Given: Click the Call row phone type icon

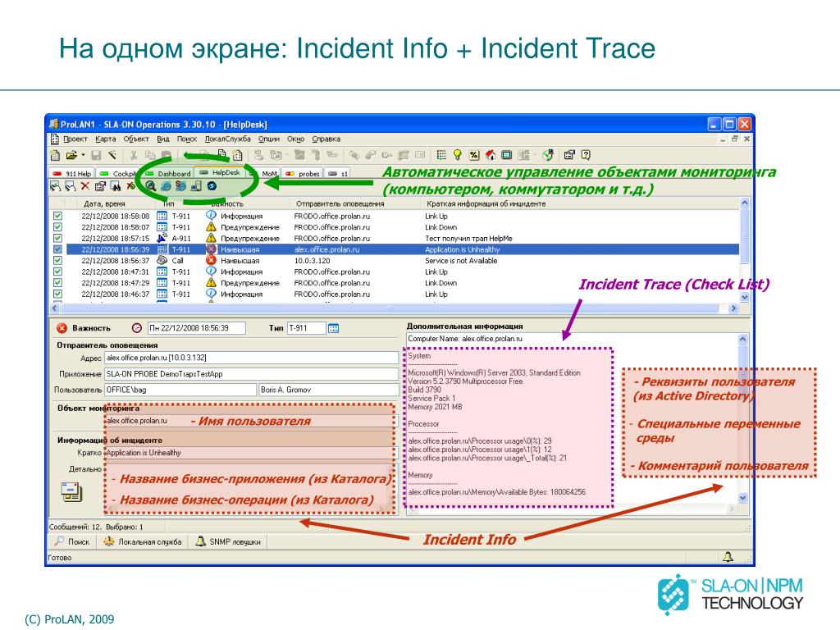Looking at the screenshot, I should click(162, 260).
